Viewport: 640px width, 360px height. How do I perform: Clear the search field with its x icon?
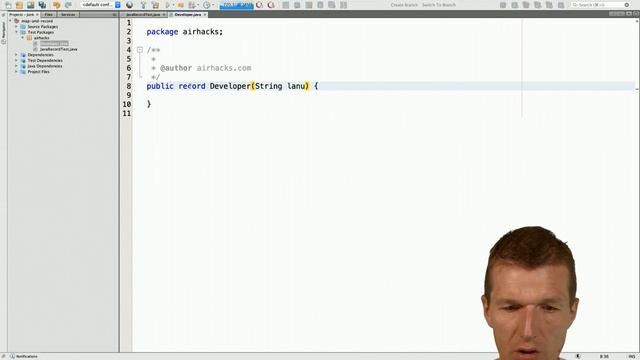(x=627, y=5)
